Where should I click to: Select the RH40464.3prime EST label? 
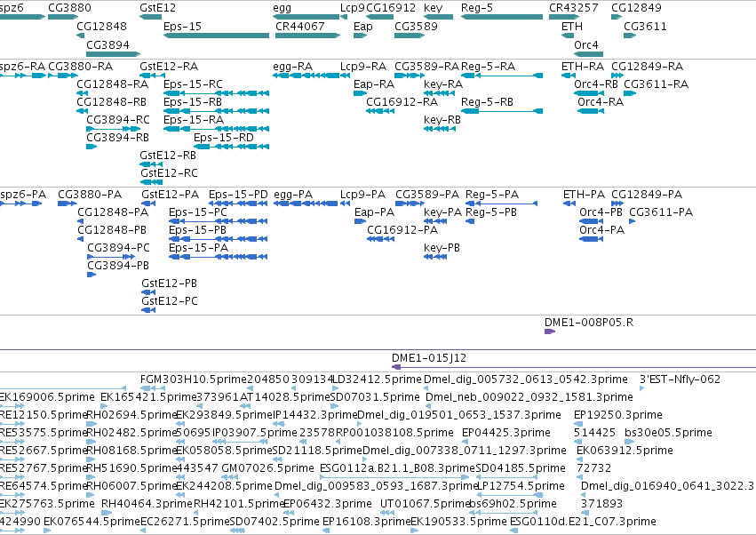(x=147, y=504)
